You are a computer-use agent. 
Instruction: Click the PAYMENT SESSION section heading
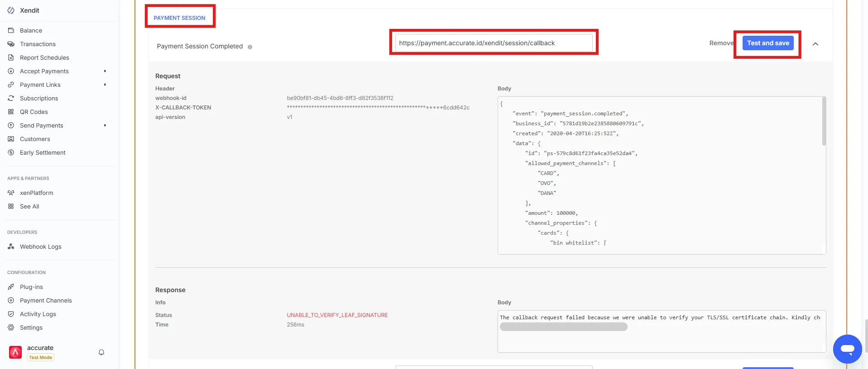[179, 18]
